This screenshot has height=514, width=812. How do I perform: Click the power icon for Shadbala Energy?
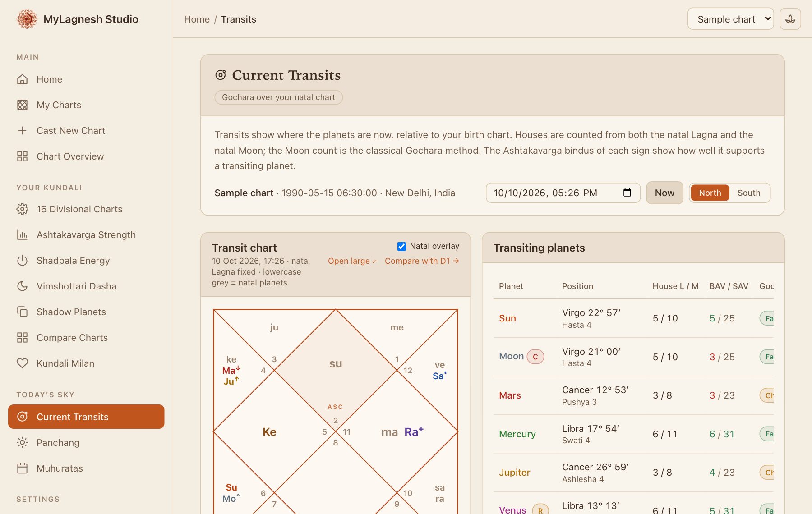click(x=22, y=261)
